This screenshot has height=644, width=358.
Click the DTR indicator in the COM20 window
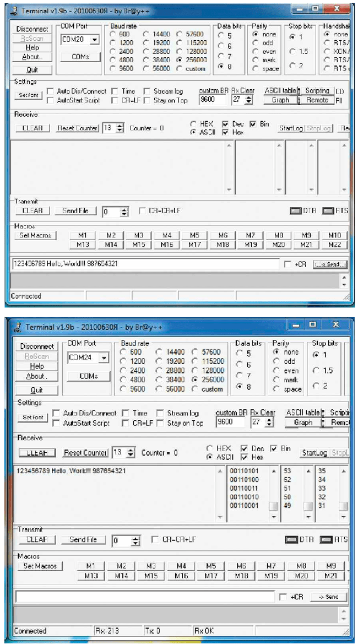(x=296, y=211)
